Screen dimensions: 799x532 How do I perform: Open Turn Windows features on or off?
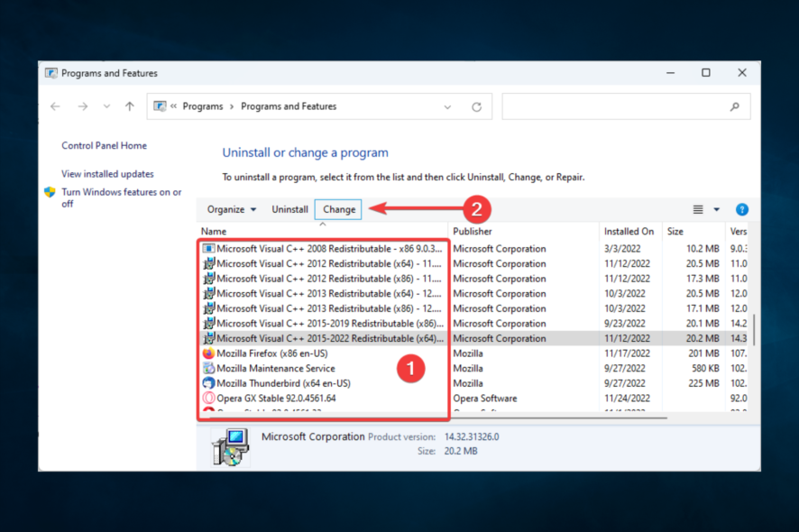(121, 197)
